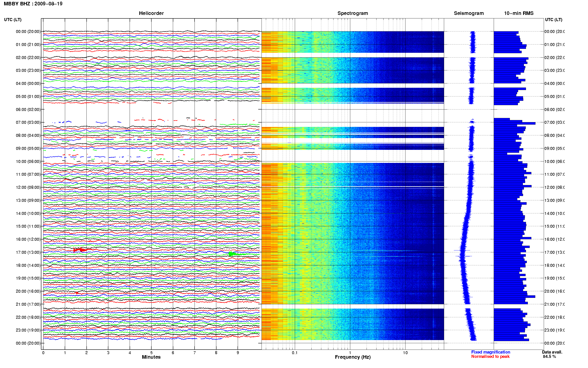The width and height of the screenshot is (588, 368).
Task: Click the left '04:00 (00:00)' time label
Action: (28, 83)
